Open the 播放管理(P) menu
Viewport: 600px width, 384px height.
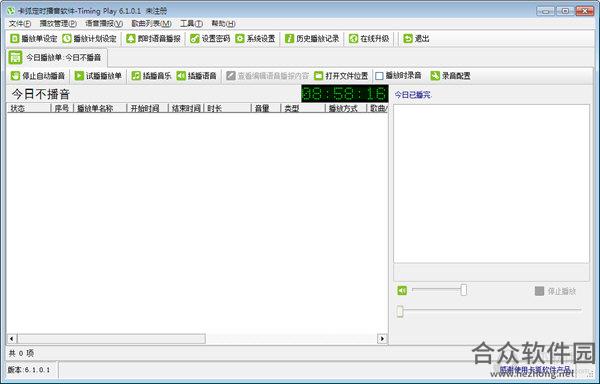coord(58,24)
